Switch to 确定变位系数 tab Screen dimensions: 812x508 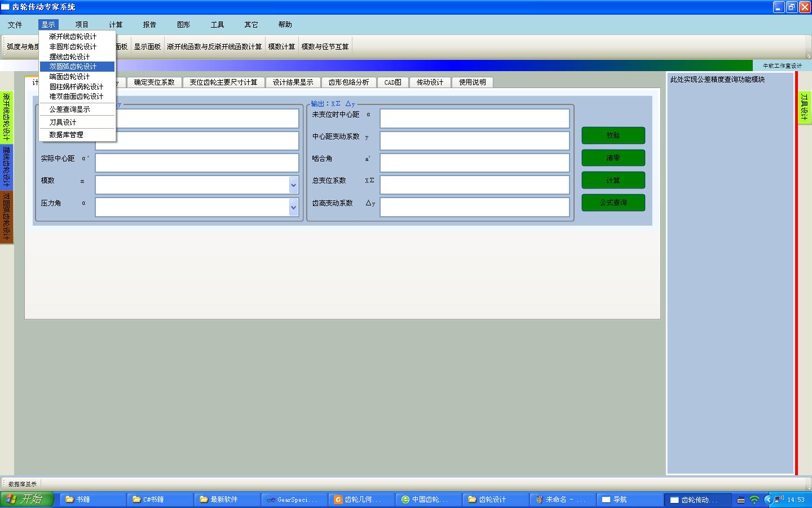click(x=154, y=82)
